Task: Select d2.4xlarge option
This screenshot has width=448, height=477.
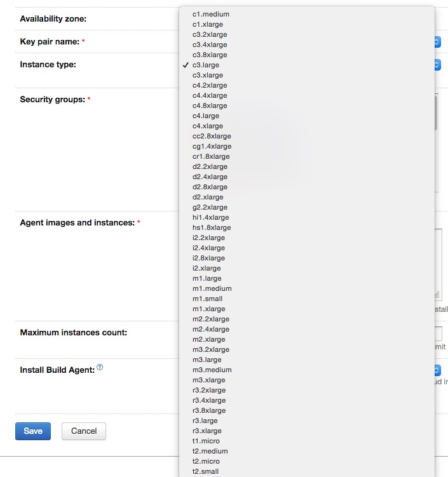Action: pyautogui.click(x=307, y=177)
